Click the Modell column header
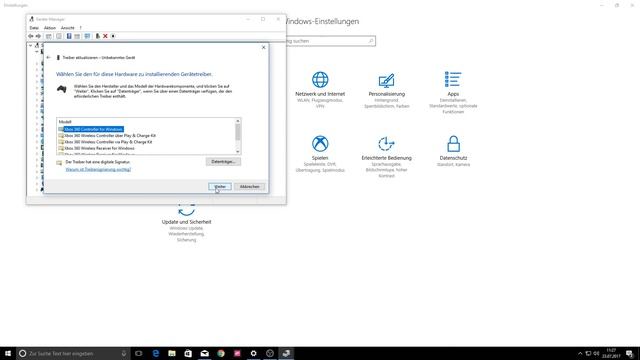 pyautogui.click(x=65, y=122)
